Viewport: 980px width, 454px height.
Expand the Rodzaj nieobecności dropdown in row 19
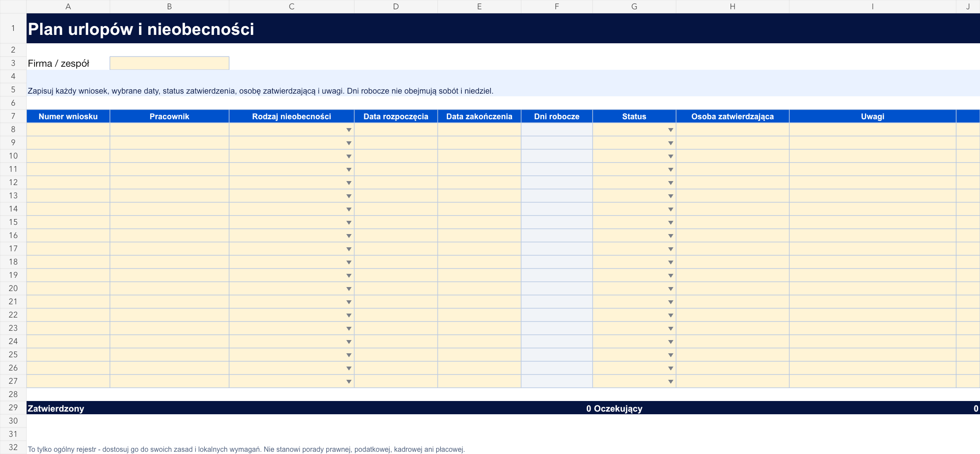349,276
